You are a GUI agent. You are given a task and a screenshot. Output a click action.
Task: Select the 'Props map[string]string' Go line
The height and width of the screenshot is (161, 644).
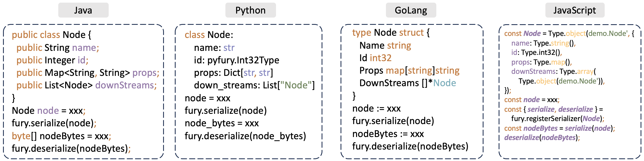(x=409, y=70)
